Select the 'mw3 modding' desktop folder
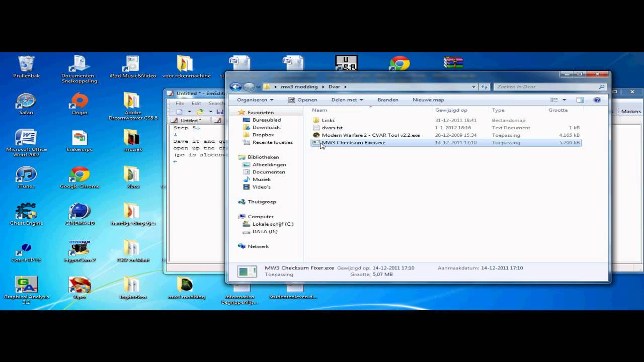The width and height of the screenshot is (644, 362). click(186, 288)
